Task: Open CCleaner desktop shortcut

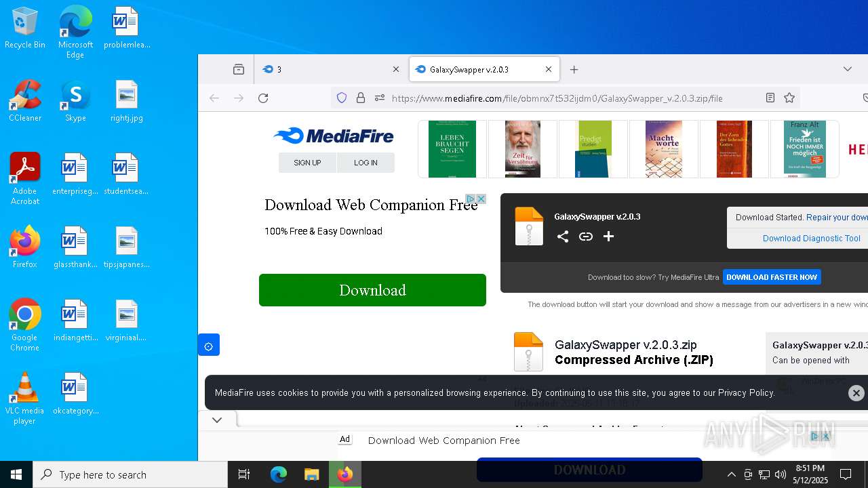Action: pyautogui.click(x=25, y=102)
